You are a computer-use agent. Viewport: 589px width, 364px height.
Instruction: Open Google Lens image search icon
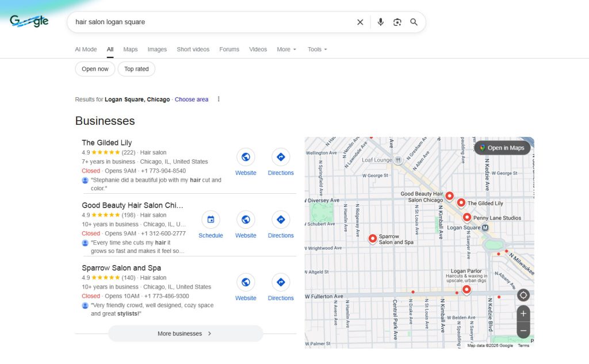pyautogui.click(x=397, y=22)
